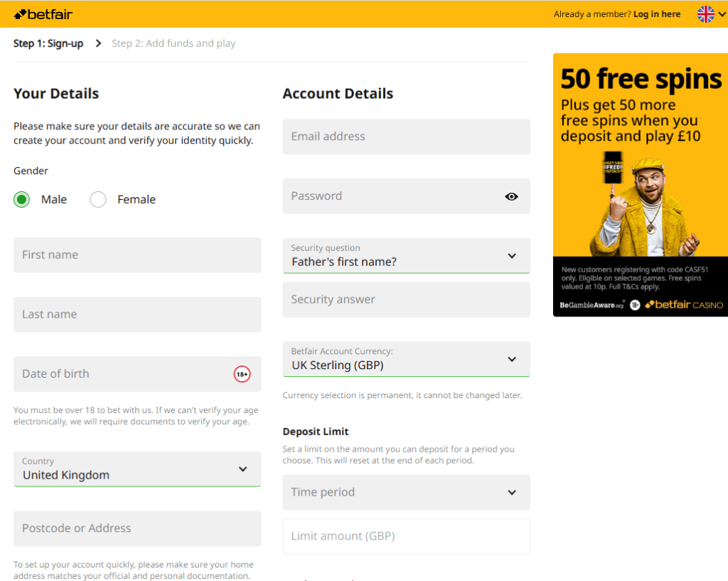Viewport: 728px width, 581px height.
Task: Click Step 2: Add funds and play
Action: (x=173, y=43)
